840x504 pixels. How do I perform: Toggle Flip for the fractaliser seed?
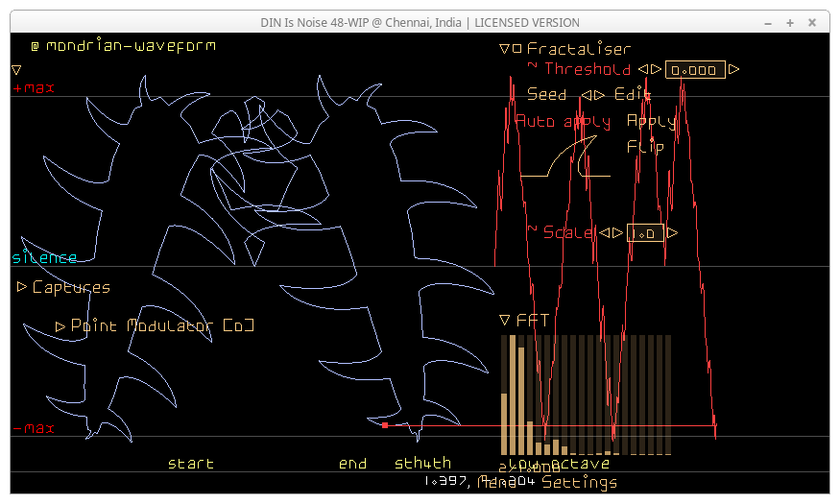[645, 147]
